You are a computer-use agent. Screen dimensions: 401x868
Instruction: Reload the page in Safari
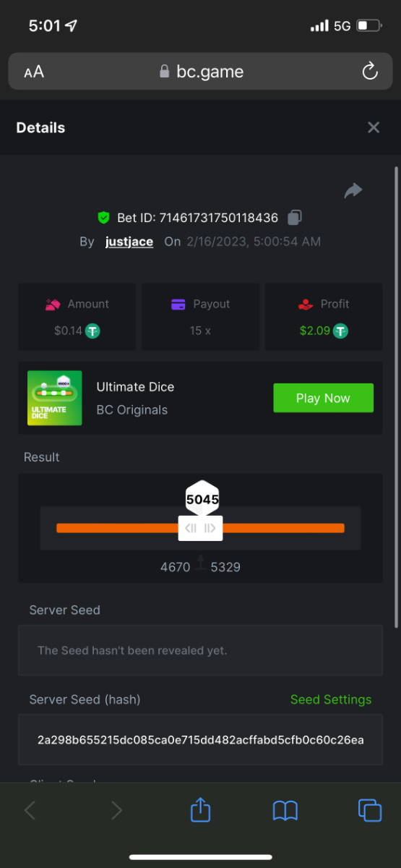pyautogui.click(x=369, y=71)
